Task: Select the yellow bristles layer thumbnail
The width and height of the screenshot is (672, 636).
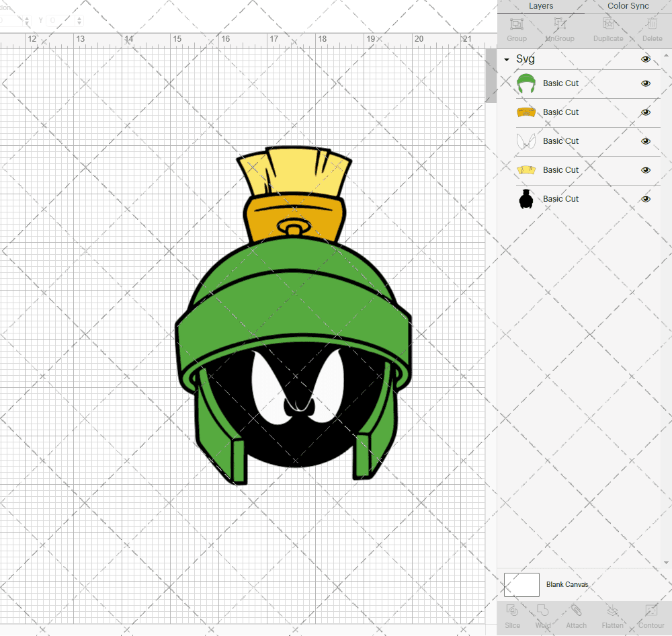Action: pos(526,170)
